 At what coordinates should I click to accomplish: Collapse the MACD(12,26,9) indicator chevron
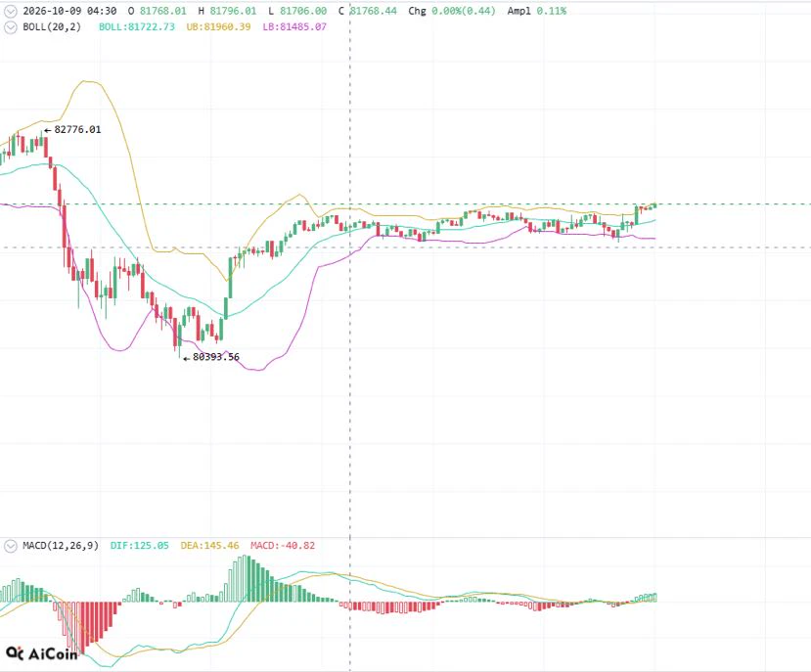coord(11,546)
